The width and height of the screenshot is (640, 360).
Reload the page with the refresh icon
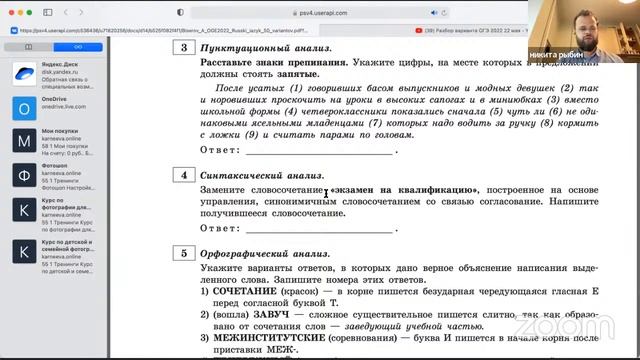click(444, 13)
